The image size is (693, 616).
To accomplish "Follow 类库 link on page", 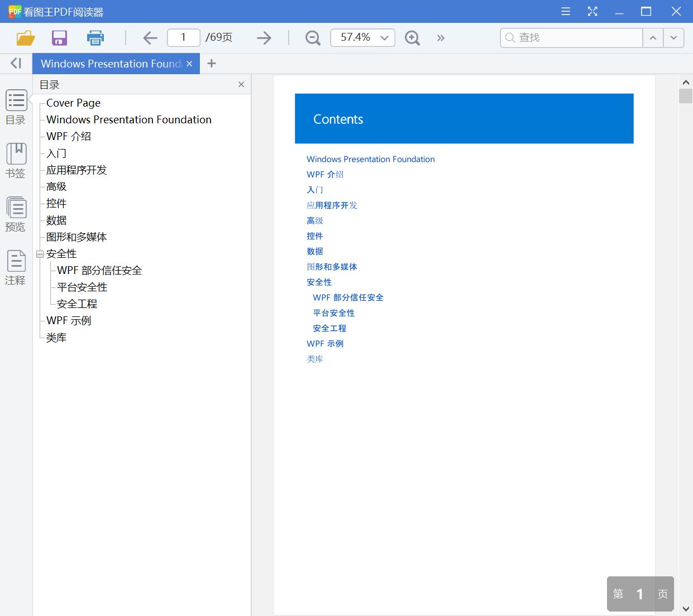I will [x=315, y=359].
